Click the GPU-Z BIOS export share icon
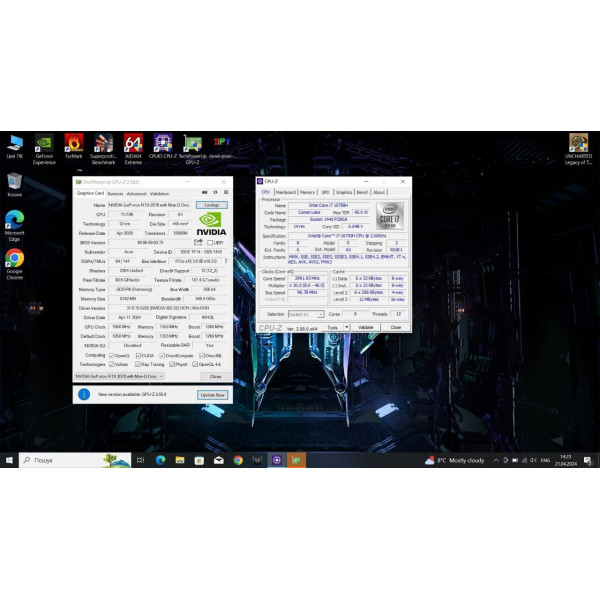 tap(198, 242)
